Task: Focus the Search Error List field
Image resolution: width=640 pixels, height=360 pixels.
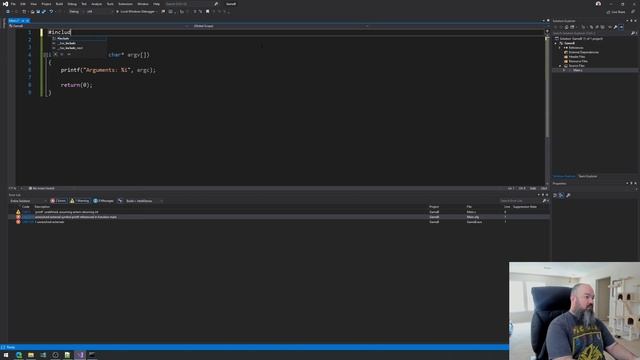Action: [x=520, y=201]
